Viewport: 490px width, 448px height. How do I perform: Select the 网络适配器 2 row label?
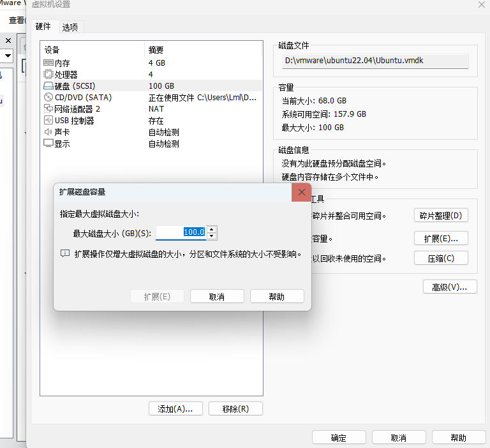click(77, 109)
